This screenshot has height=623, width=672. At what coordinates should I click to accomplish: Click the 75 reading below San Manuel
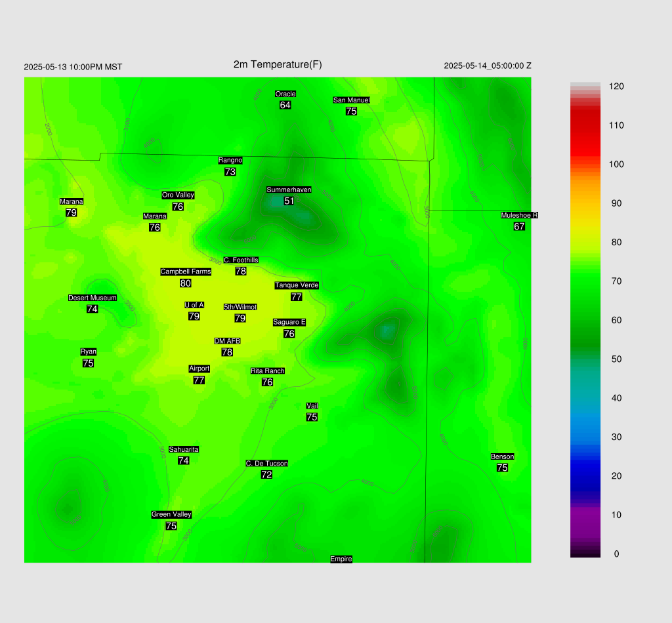coord(351,111)
